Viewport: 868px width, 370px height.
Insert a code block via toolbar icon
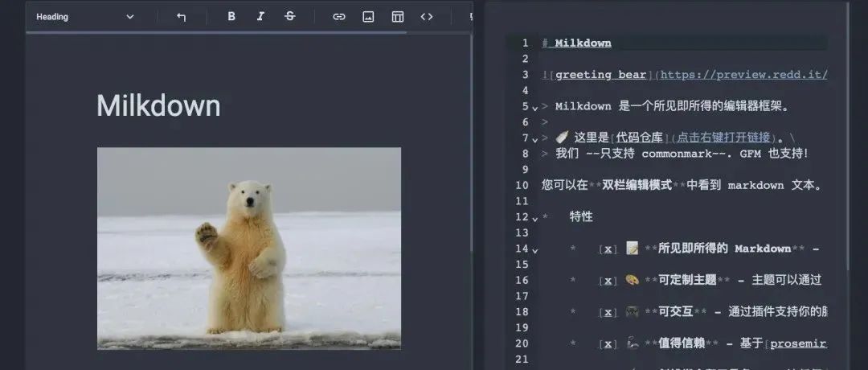(426, 17)
